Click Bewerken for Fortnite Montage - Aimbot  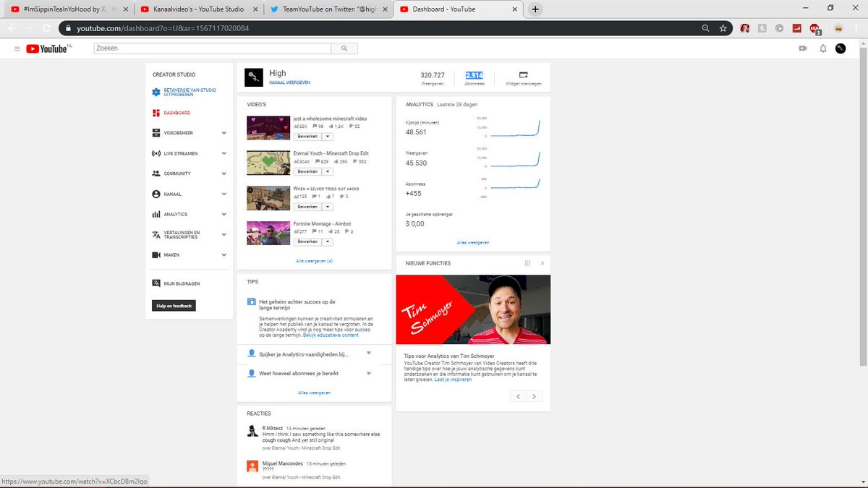click(307, 241)
